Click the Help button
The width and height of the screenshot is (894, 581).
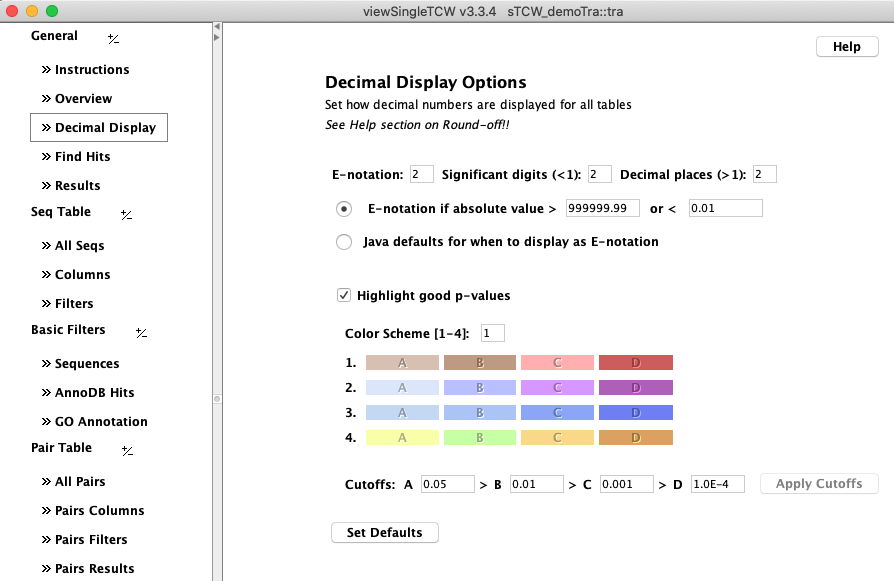pos(846,47)
